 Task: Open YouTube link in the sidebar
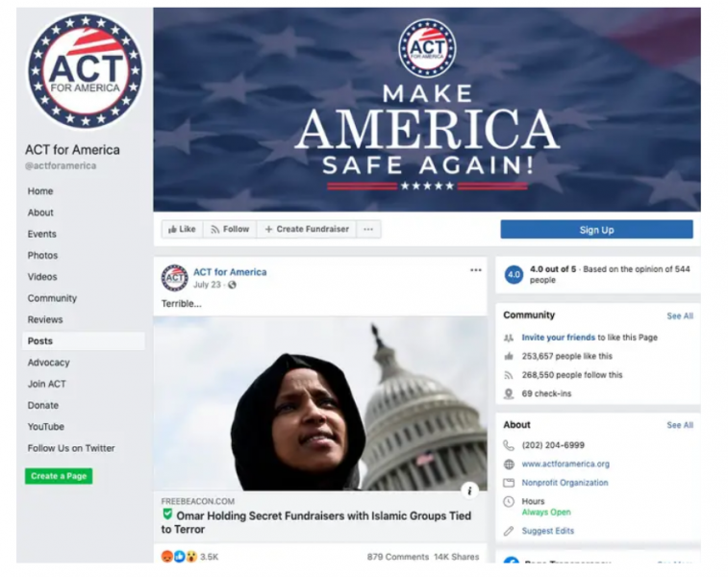[x=45, y=427]
